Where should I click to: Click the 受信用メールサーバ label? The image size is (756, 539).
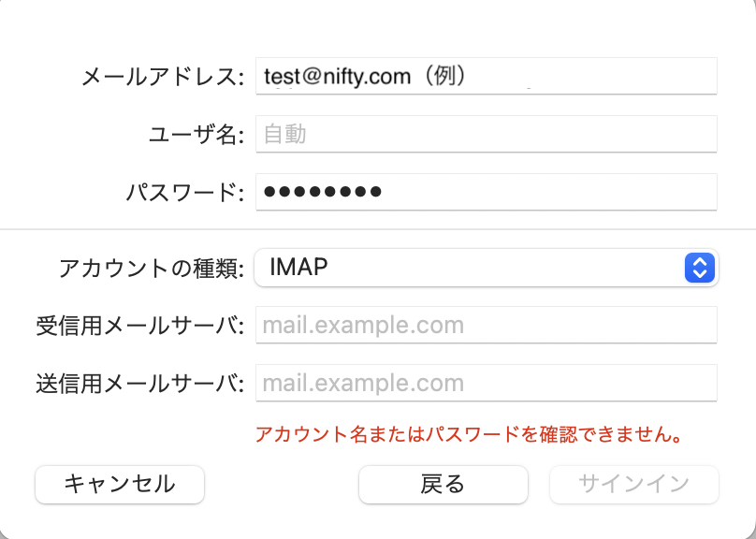pos(140,327)
